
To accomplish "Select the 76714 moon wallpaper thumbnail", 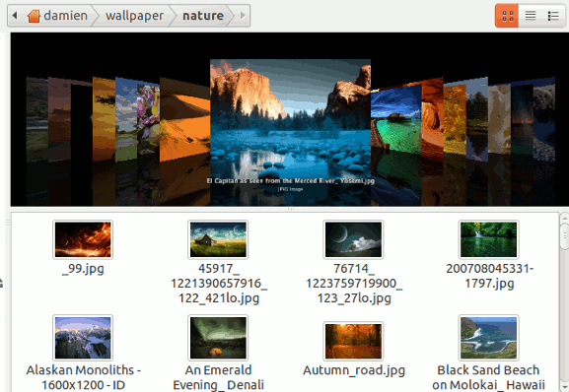I will point(353,239).
